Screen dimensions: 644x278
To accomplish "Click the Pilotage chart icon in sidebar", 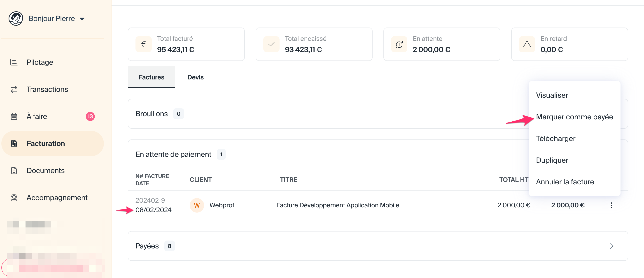I will click(14, 62).
